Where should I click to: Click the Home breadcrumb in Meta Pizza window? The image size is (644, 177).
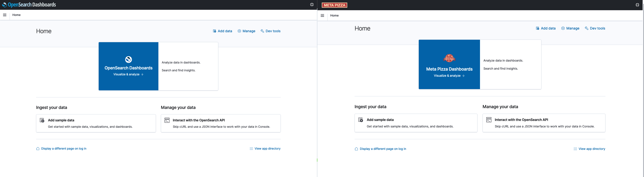click(334, 16)
